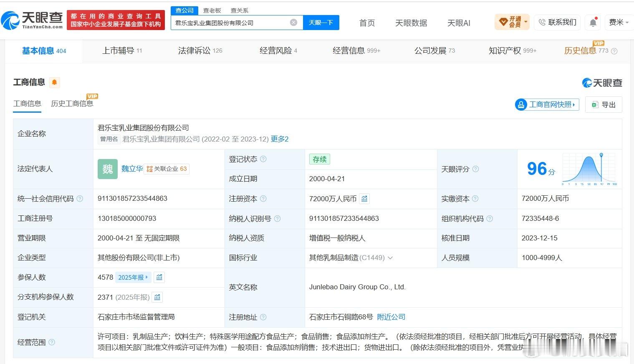
Task: Open the chart icon beside 分支机构参保人数
Action: tap(157, 297)
